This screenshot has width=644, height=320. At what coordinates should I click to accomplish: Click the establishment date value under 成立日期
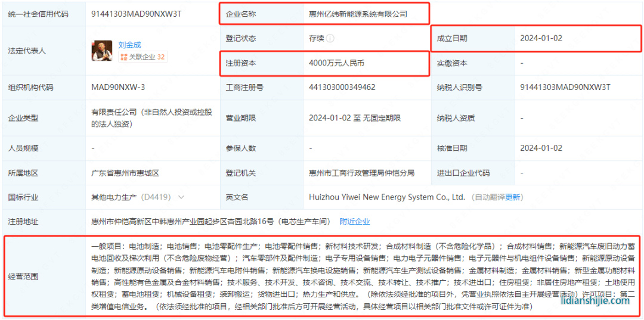tap(541, 38)
